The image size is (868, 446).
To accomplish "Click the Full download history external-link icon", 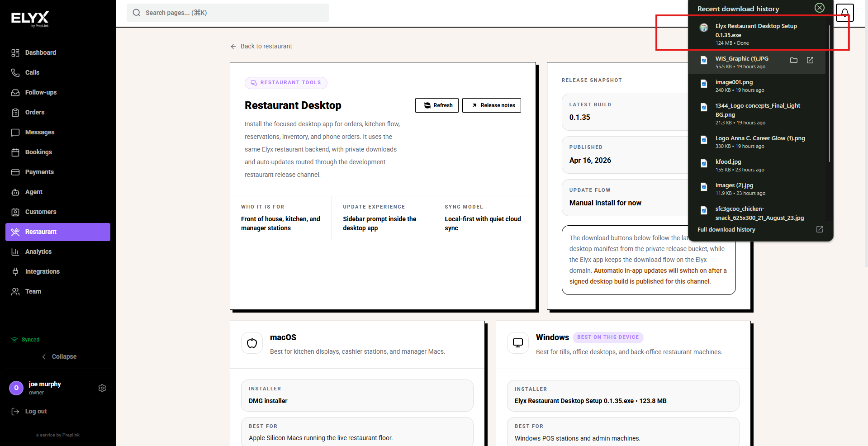I will pyautogui.click(x=819, y=229).
